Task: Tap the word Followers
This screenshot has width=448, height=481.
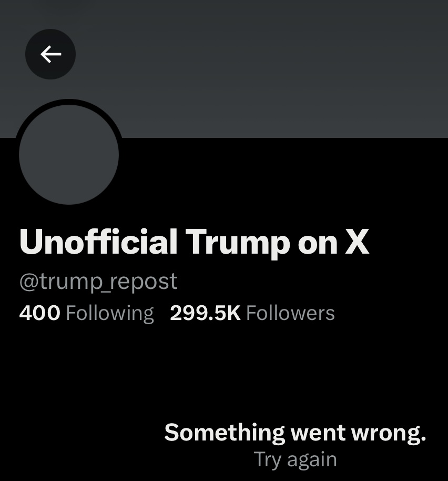Action: 290,313
